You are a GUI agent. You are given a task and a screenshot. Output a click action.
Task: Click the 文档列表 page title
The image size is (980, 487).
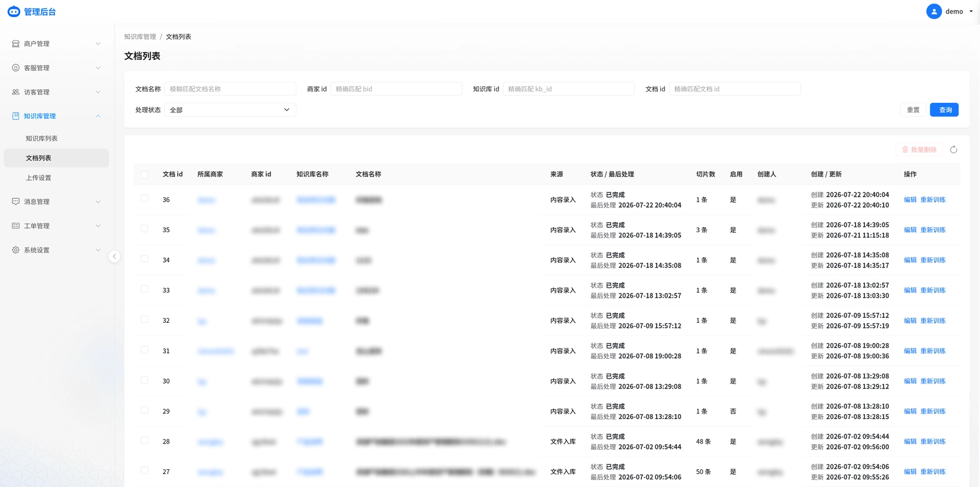pyautogui.click(x=142, y=56)
